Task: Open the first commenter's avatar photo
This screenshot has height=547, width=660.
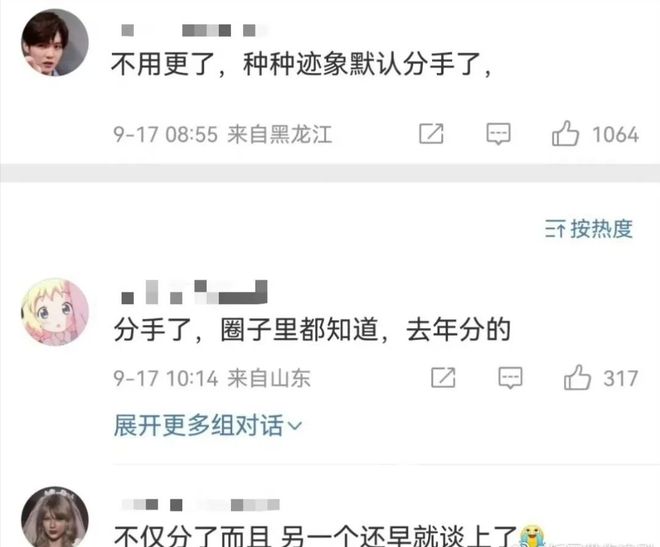Action: pos(55,42)
